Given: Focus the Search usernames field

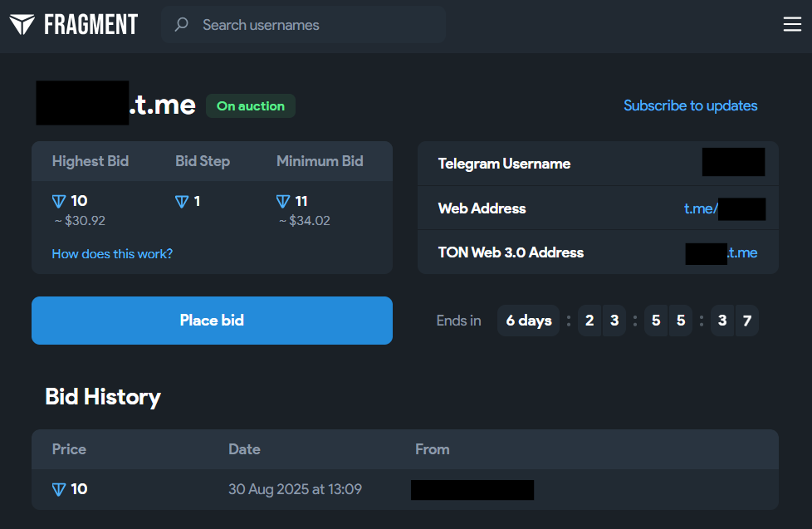Looking at the screenshot, I should tap(316, 25).
